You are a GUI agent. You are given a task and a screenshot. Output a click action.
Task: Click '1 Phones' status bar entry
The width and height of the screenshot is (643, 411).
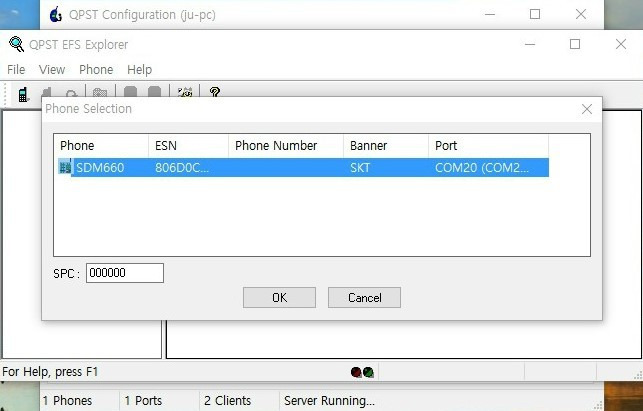[67, 400]
